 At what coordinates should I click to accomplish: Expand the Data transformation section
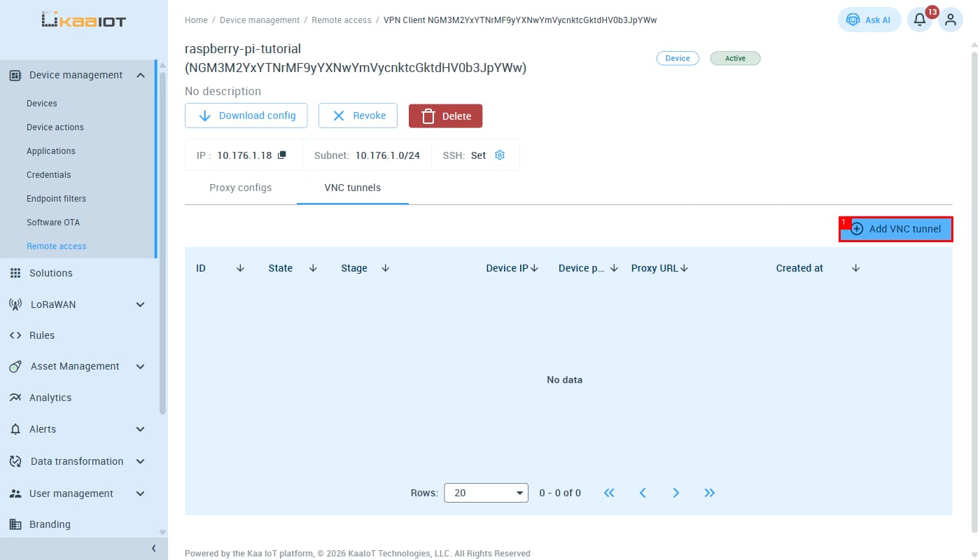click(x=140, y=461)
